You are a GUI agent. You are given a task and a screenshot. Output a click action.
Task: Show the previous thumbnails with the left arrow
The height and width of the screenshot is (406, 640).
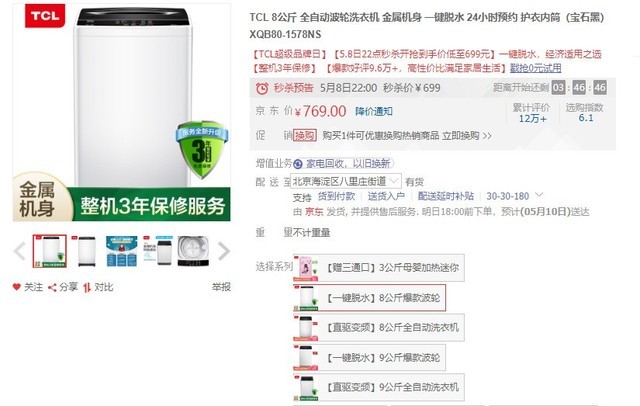pyautogui.click(x=19, y=251)
